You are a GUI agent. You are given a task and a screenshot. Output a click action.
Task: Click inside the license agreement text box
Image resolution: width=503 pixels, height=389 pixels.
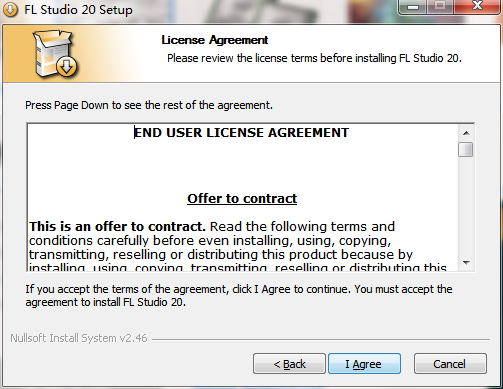pyautogui.click(x=243, y=197)
